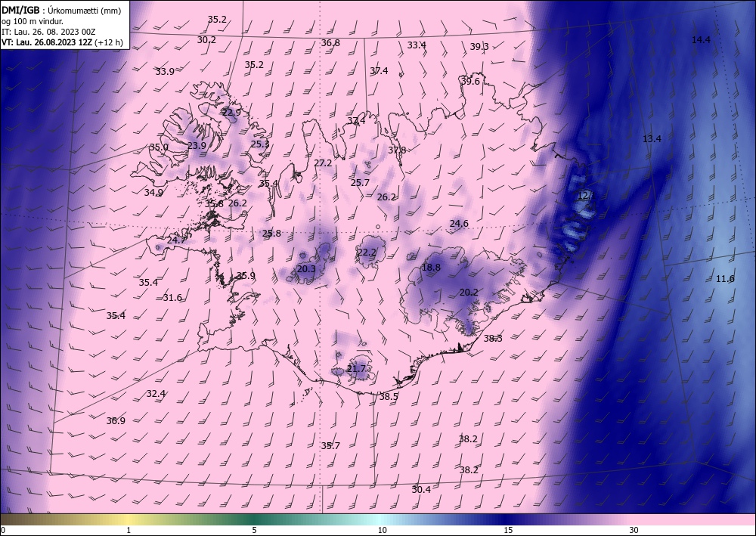Select the 18.8 value label
This screenshot has height=536, width=756.
click(431, 267)
